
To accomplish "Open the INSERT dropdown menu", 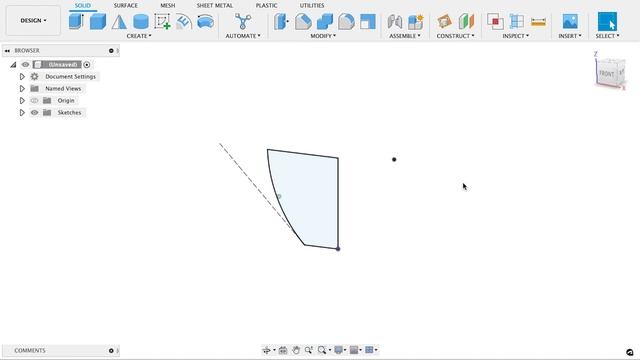I will coord(570,36).
